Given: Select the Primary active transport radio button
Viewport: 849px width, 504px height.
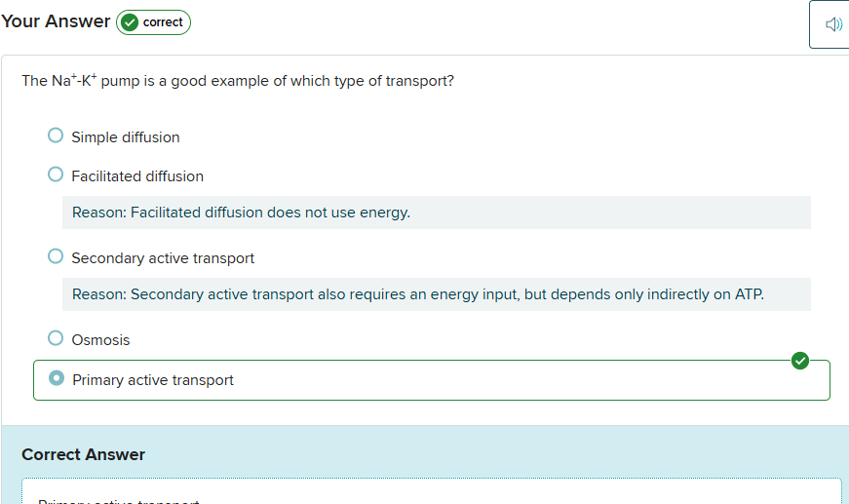Looking at the screenshot, I should 57,378.
